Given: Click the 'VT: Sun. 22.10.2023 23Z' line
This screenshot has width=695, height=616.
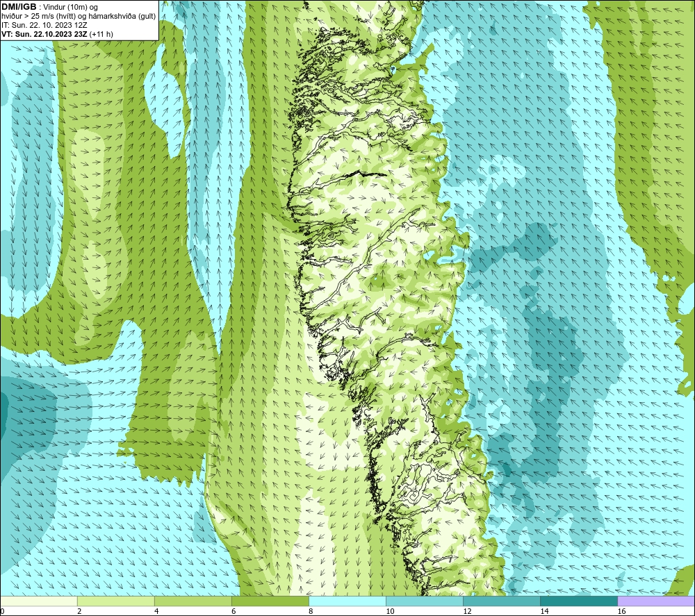Looking at the screenshot, I should tap(44, 34).
